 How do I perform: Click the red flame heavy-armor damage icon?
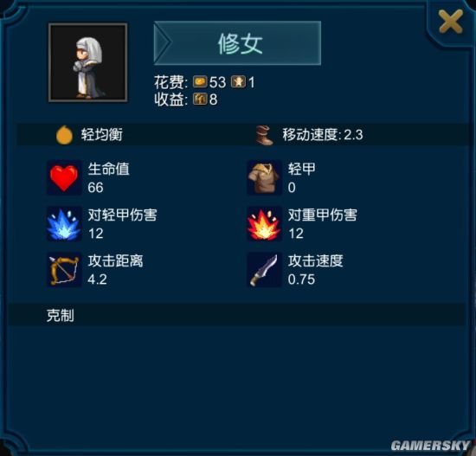pos(264,224)
